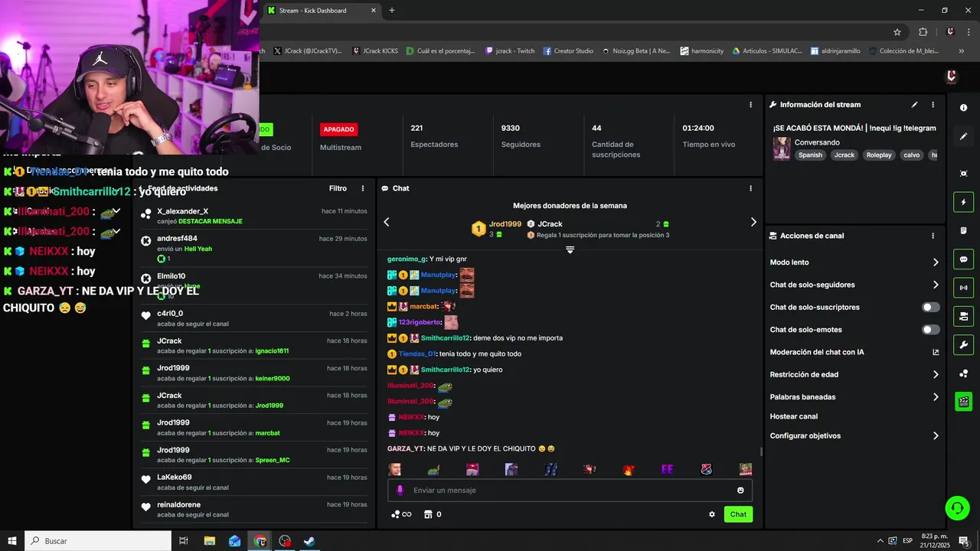
Task: Open Windows Start menu
Action: coord(12,541)
